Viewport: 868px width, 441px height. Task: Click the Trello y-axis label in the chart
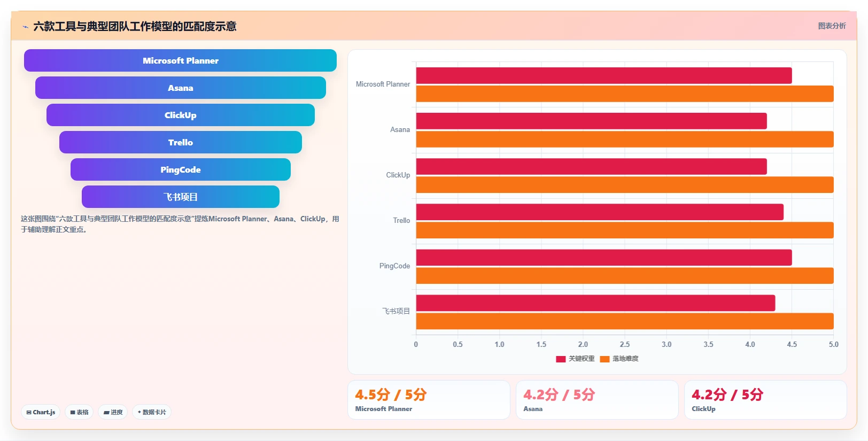click(401, 221)
